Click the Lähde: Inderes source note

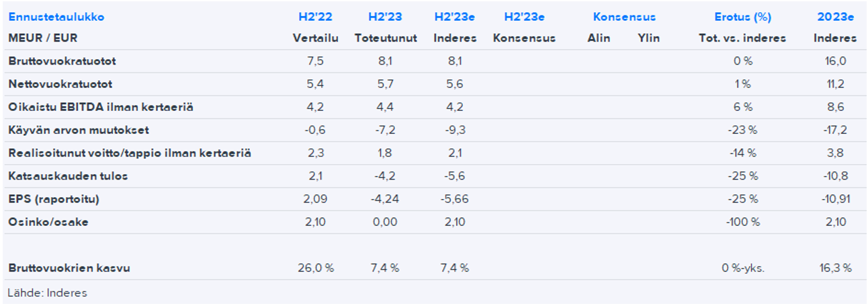47,293
